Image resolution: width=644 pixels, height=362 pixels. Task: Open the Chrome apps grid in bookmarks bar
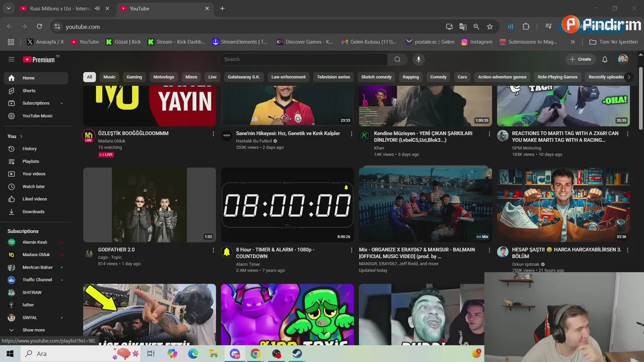click(x=11, y=42)
